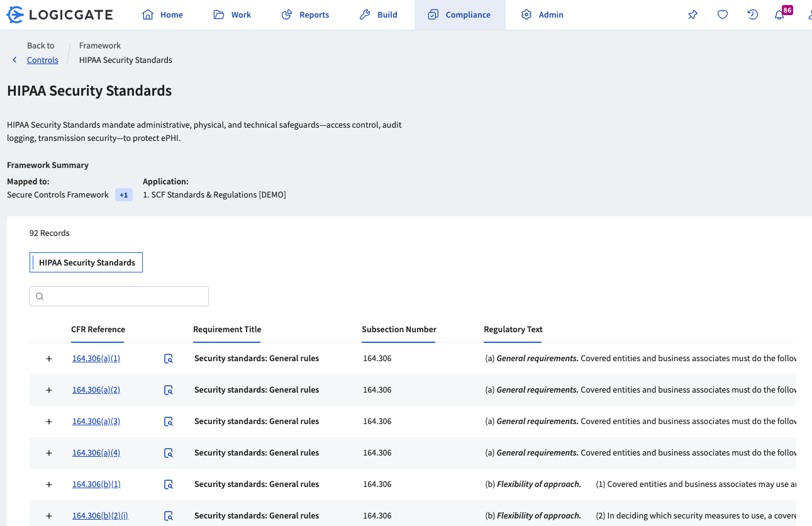
Task: Expand row 164.306(a)(1)
Action: tap(49, 359)
